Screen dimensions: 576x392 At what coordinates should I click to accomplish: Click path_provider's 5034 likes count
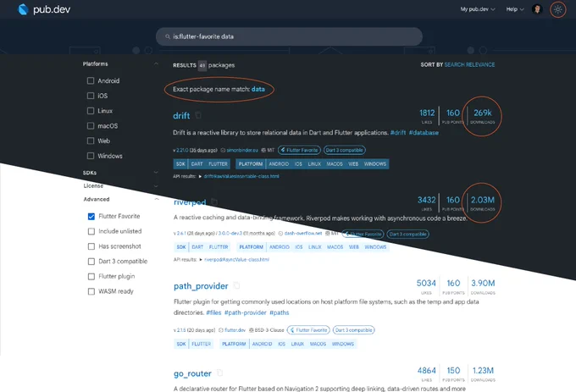[426, 284]
